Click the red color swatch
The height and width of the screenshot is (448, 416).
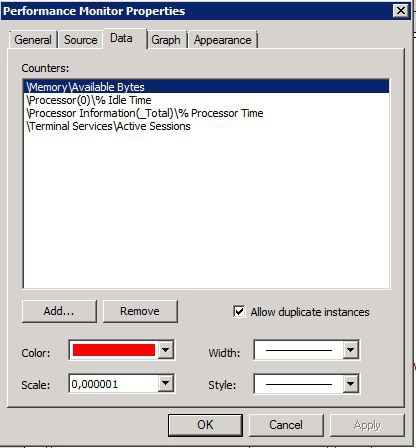pyautogui.click(x=114, y=350)
